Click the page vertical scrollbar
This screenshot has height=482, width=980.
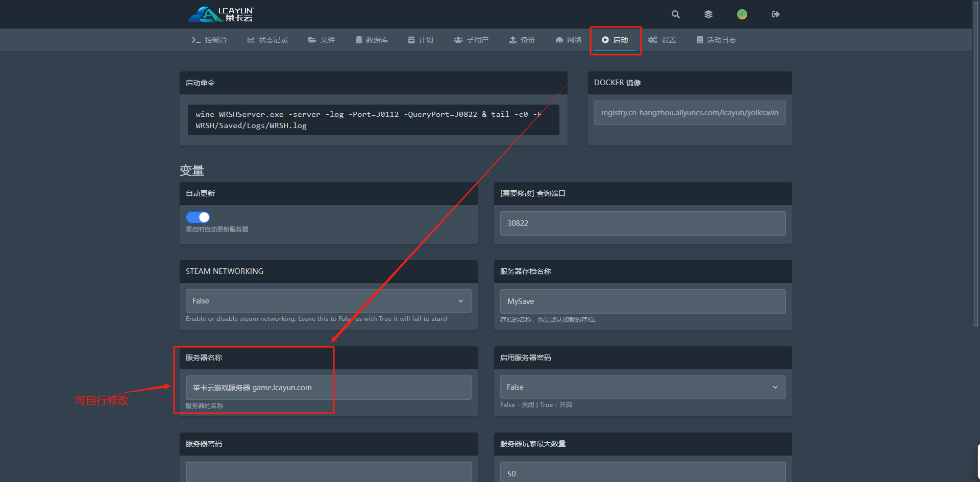976,163
